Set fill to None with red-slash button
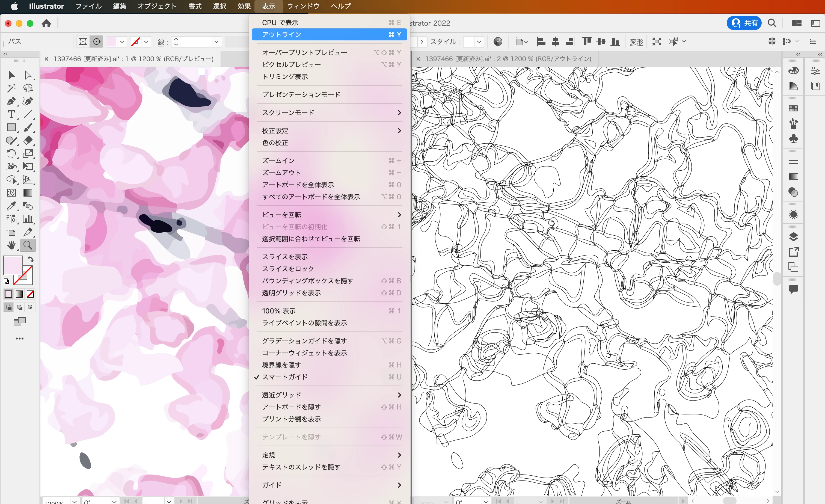The image size is (825, 504). 30,294
